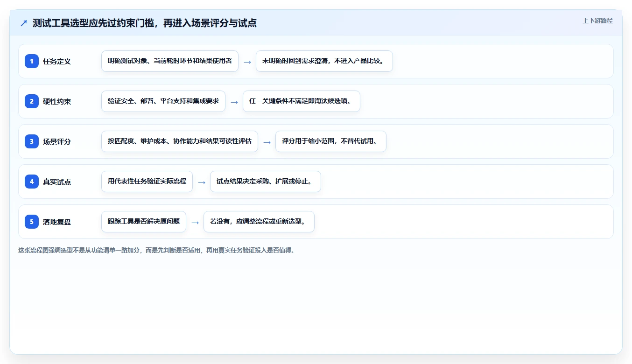The image size is (632, 364).
Task: Click the arrow in the 场景评分 row
Action: click(267, 142)
